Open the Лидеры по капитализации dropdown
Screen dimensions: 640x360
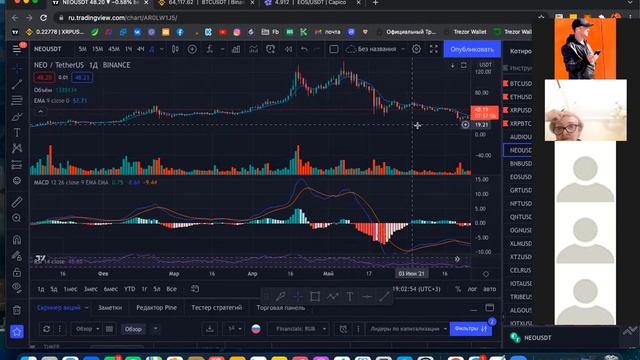tap(408, 329)
